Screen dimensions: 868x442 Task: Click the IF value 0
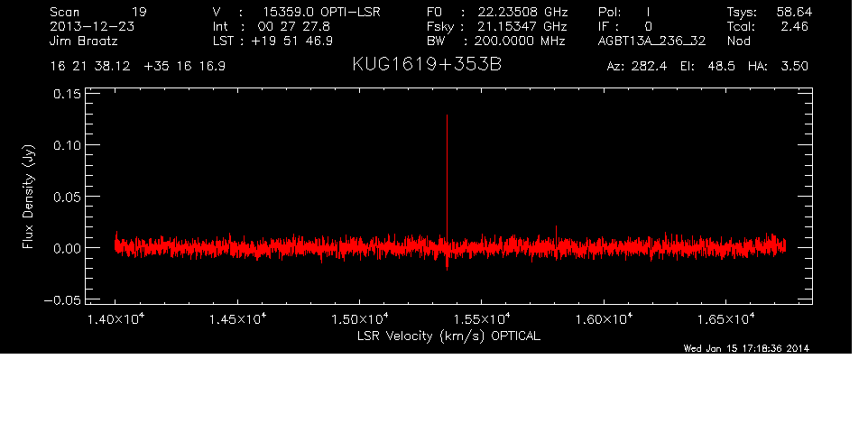(x=648, y=26)
